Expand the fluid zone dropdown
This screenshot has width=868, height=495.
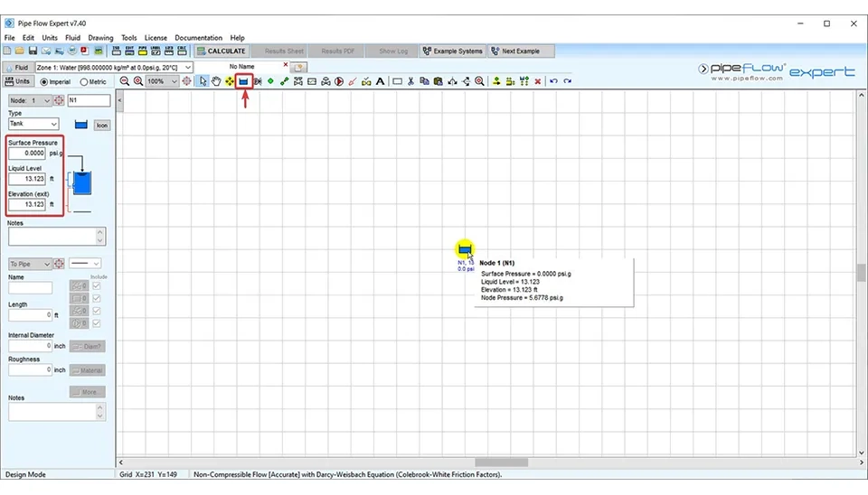tap(188, 67)
